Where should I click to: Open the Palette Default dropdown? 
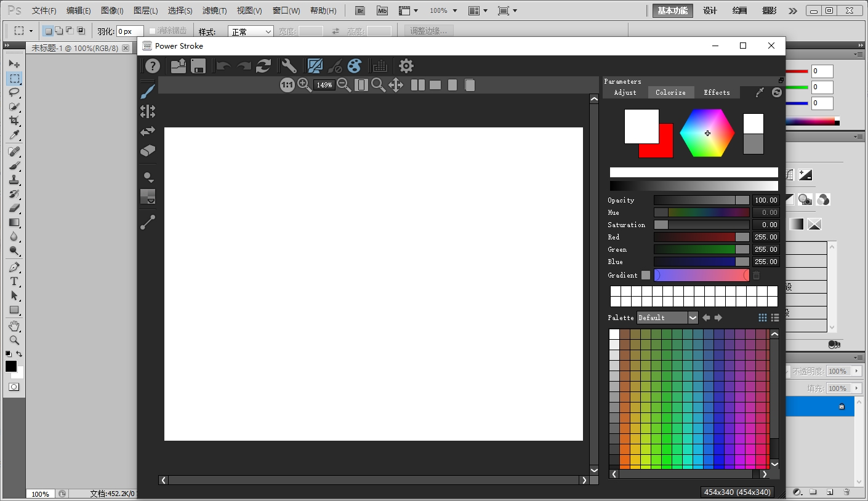point(668,318)
